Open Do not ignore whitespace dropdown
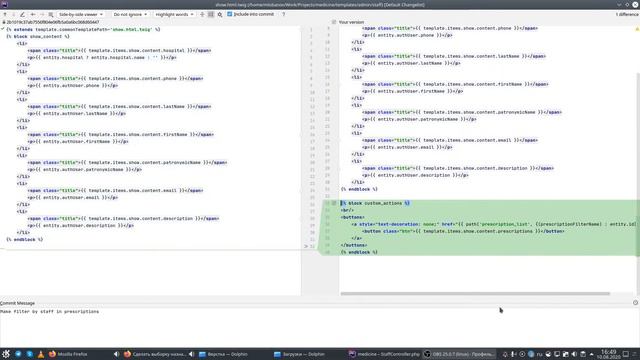640x360 pixels. pyautogui.click(x=130, y=14)
